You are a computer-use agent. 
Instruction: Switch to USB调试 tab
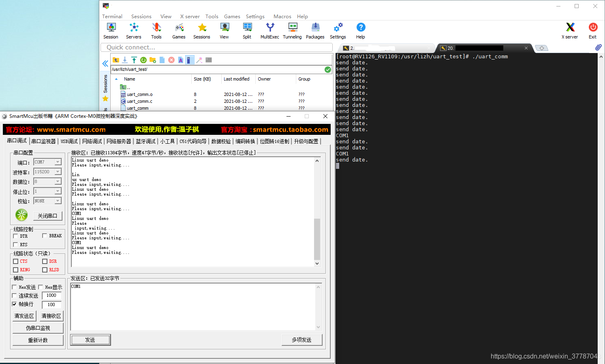[69, 141]
